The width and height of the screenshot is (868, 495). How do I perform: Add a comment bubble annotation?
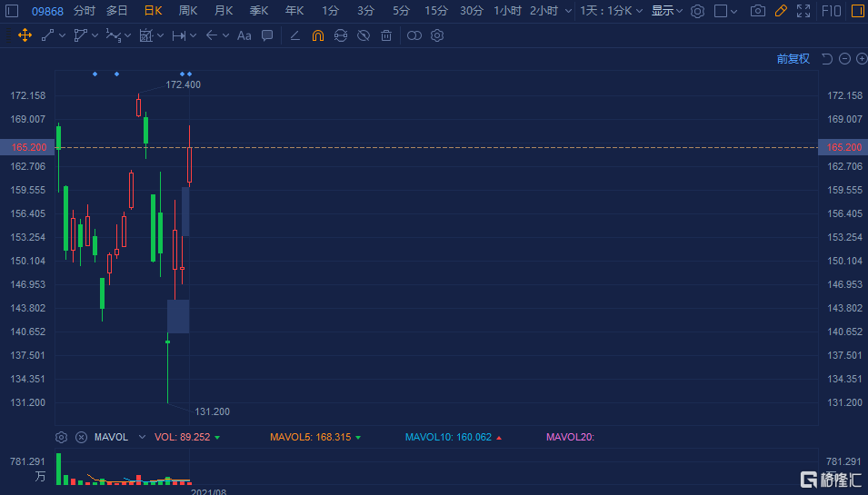[x=267, y=35]
